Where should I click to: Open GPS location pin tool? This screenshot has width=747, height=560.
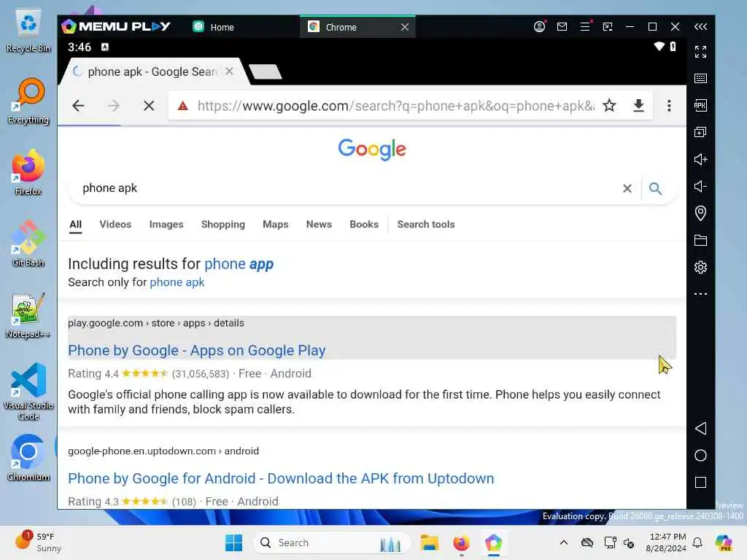tap(700, 213)
